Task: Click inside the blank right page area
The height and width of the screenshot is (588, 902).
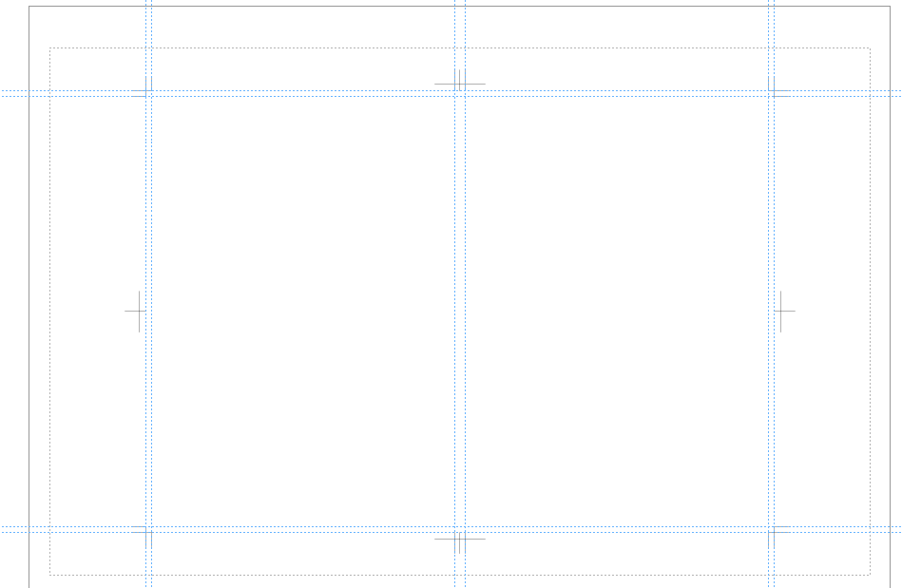Action: [x=617, y=312]
